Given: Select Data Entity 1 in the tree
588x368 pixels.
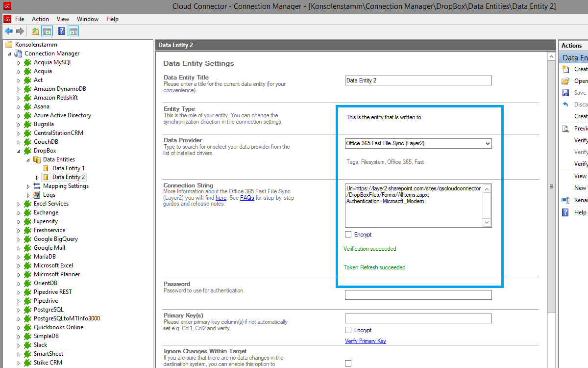Looking at the screenshot, I should 68,168.
